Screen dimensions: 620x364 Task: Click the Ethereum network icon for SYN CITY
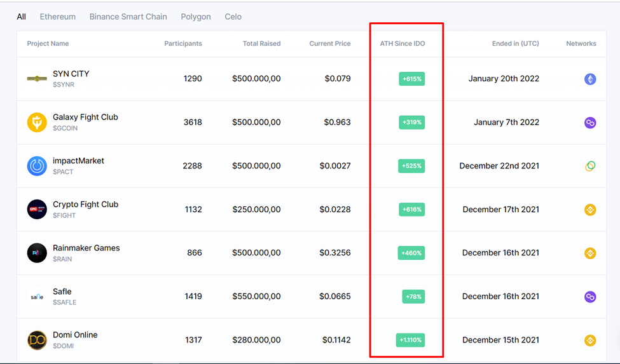[x=590, y=79]
